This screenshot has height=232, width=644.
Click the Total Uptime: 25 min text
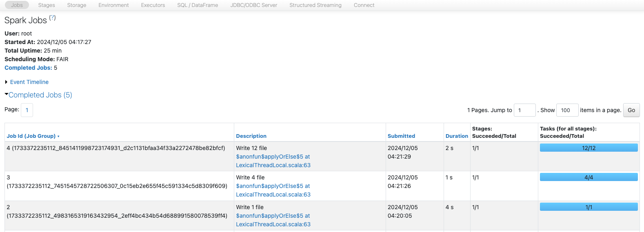pos(33,51)
